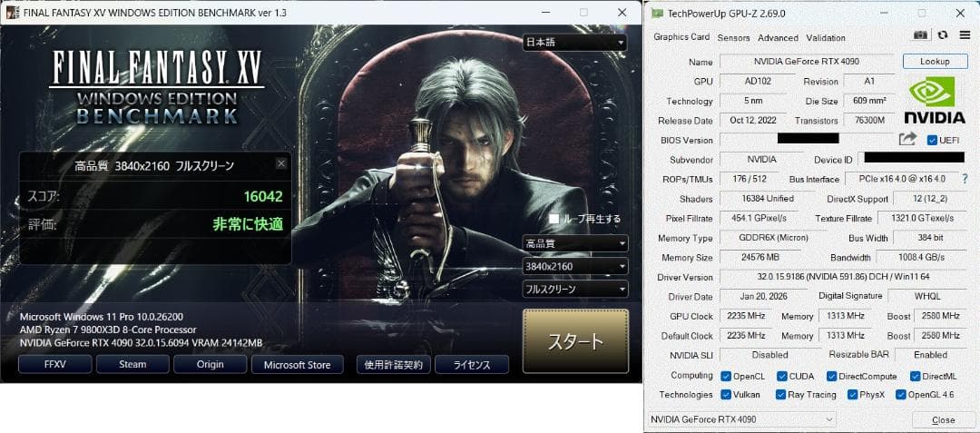The image size is (980, 433).
Task: Click the GPU name field NVIDIA GeForce RTX 4090
Action: pyautogui.click(x=807, y=61)
